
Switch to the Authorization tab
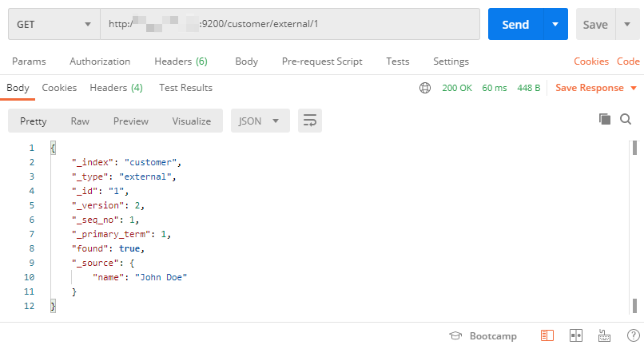(100, 61)
